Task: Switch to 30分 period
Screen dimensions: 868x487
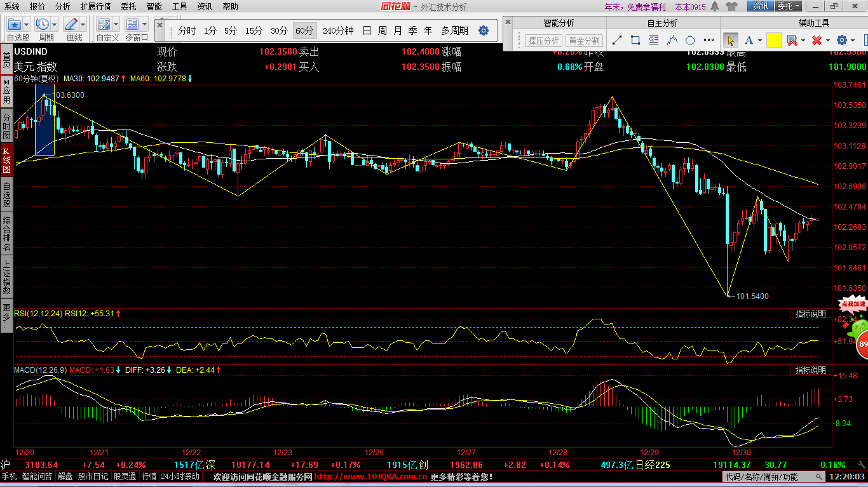Action: click(x=279, y=30)
